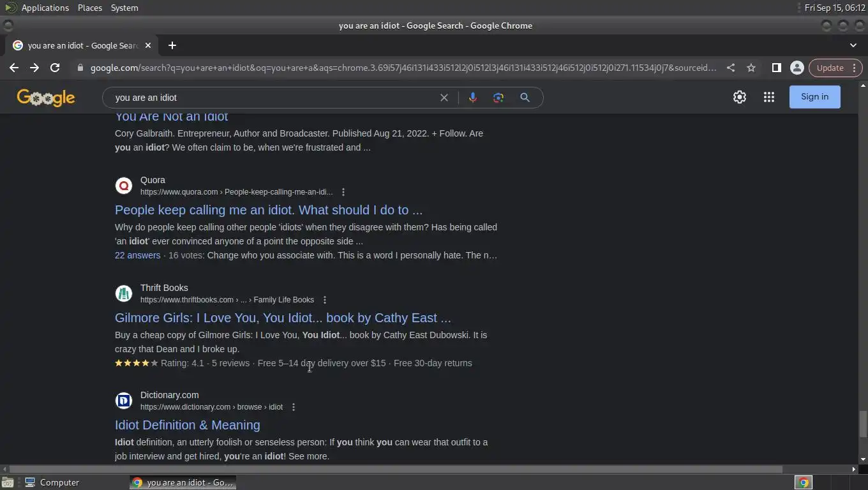Open the System menu
Viewport: 868px width, 490px height.
click(124, 8)
